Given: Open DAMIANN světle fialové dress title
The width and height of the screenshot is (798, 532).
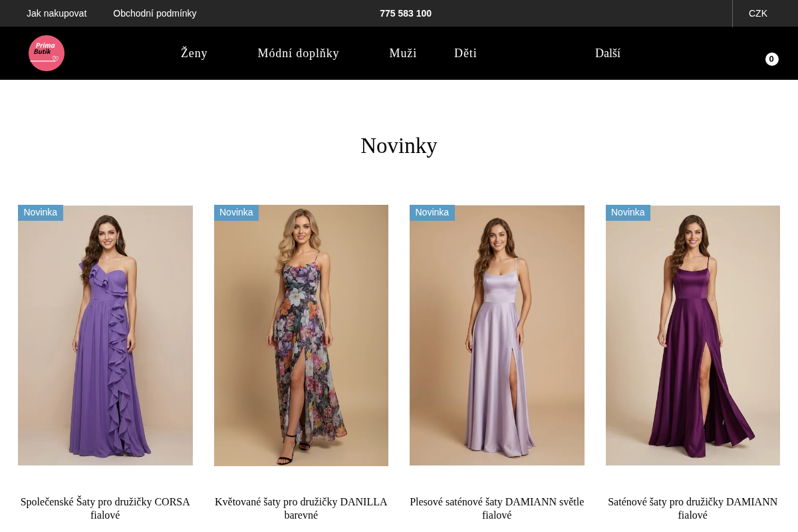Looking at the screenshot, I should point(497,508).
